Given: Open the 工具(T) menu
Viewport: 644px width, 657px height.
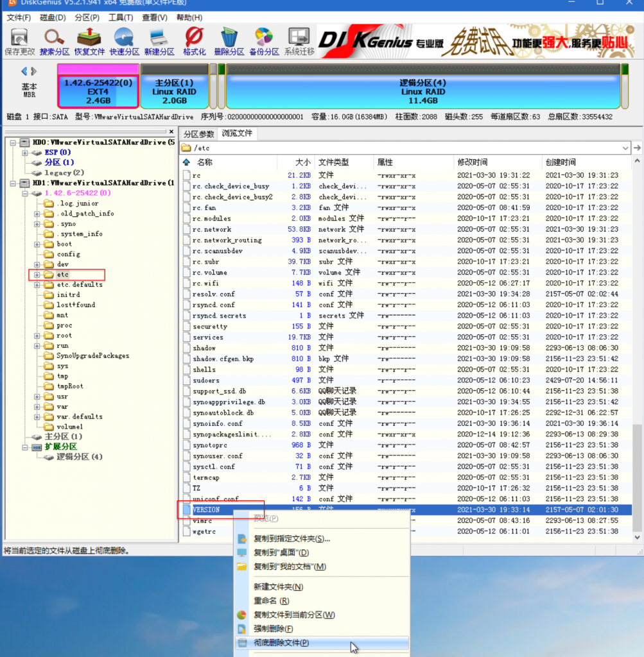Looking at the screenshot, I should [121, 17].
